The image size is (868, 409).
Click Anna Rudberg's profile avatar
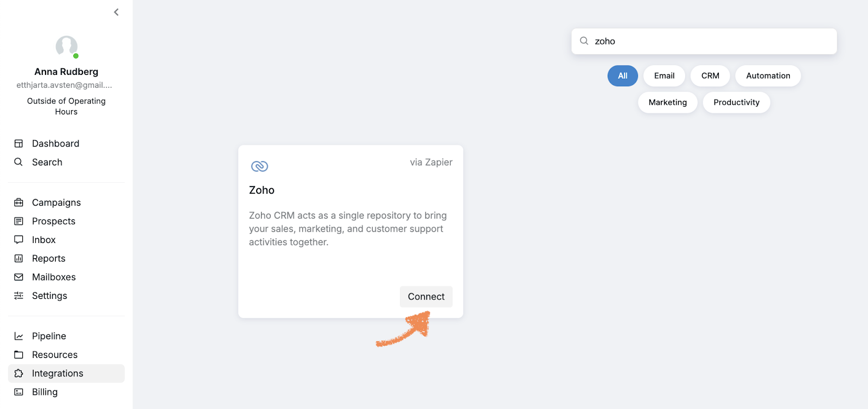[x=67, y=47]
